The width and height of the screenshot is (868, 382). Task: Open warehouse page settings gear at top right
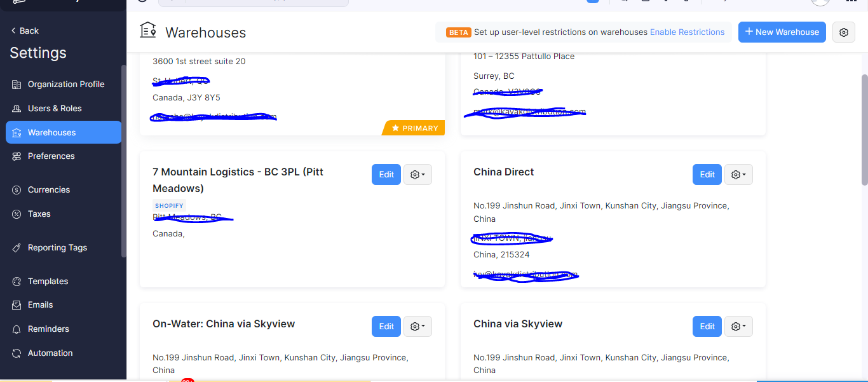[x=844, y=32]
